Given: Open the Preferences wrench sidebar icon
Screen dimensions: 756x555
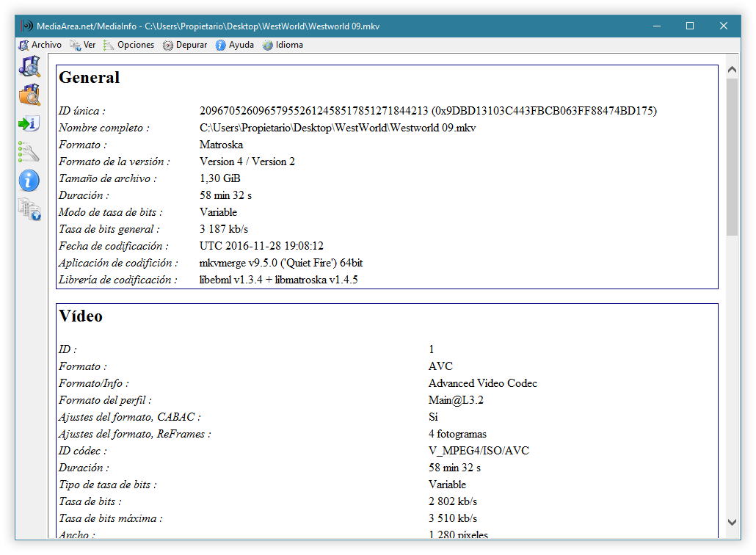Looking at the screenshot, I should pyautogui.click(x=29, y=153).
